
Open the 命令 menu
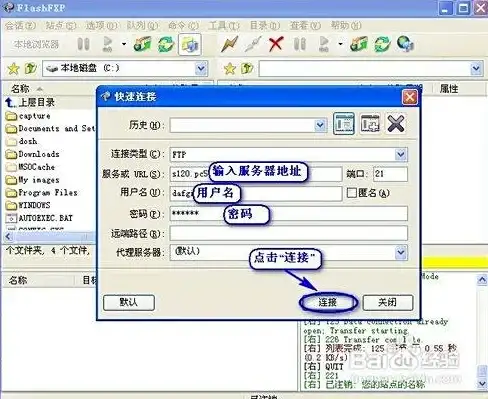pos(183,25)
